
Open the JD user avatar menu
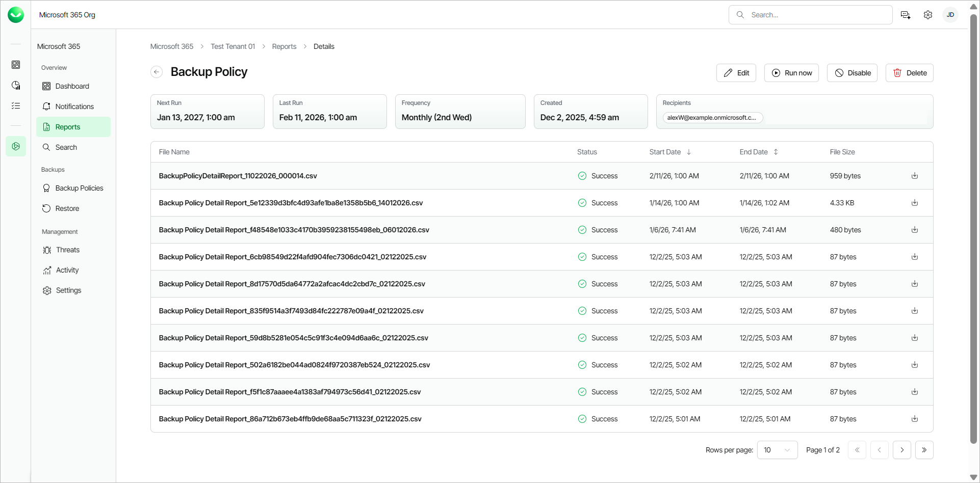(950, 15)
